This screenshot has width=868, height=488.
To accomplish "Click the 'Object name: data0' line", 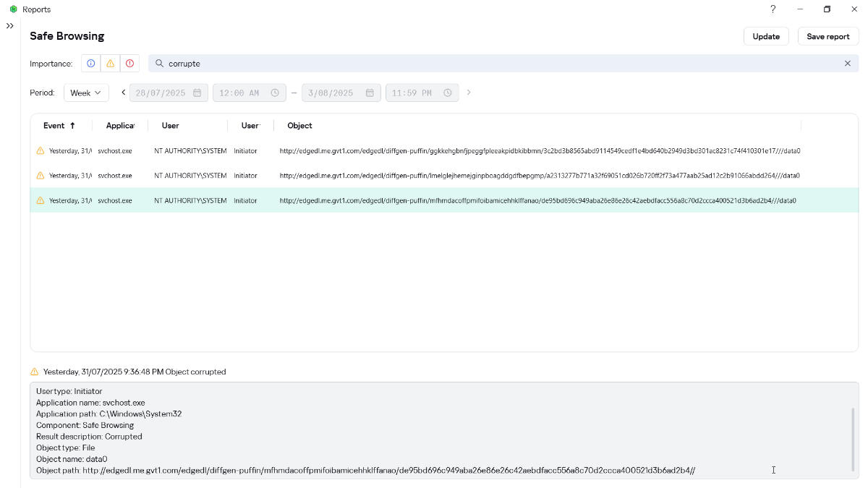I will 72,459.
